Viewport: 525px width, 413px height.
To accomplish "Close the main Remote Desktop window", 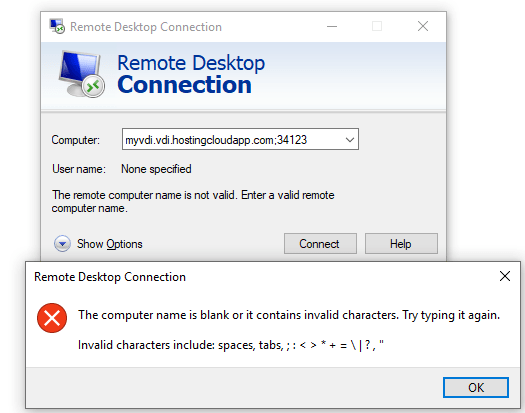I will click(423, 26).
